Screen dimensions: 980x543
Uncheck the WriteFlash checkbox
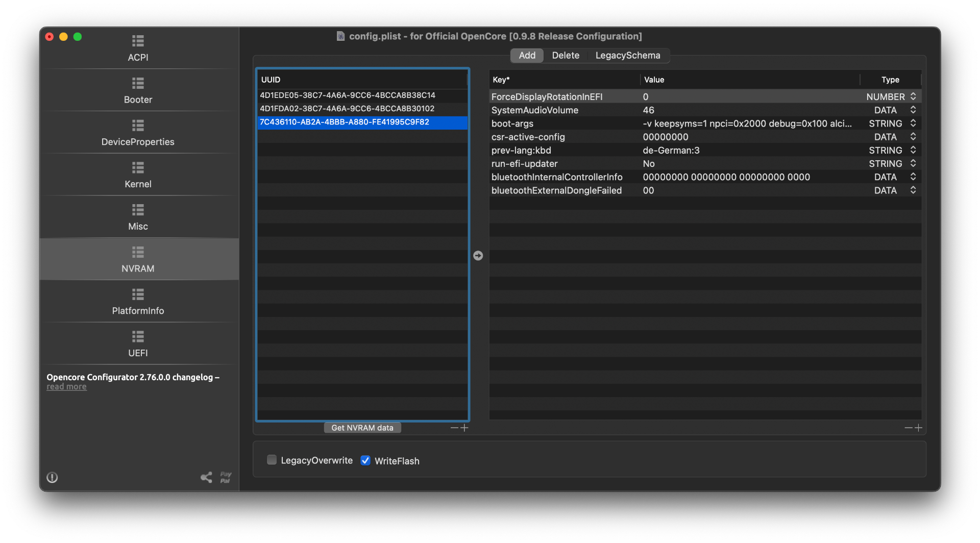click(x=365, y=460)
